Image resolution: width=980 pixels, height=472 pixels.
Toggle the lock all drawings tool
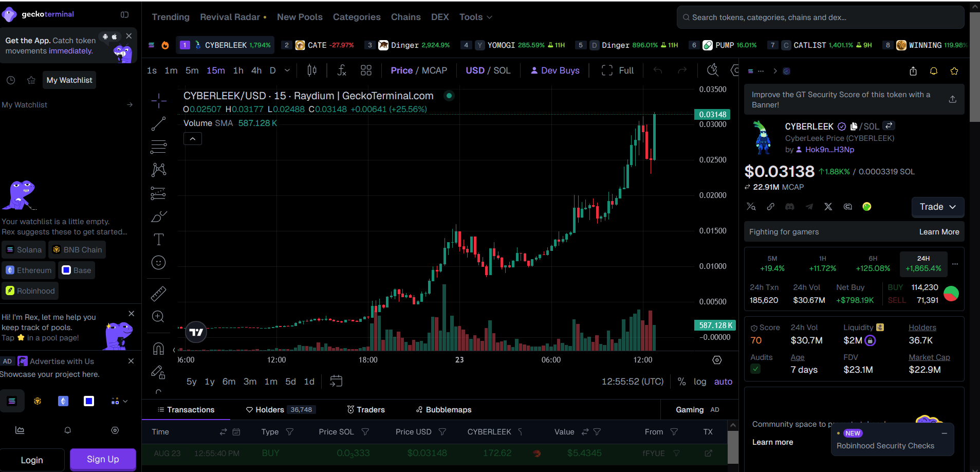(159, 372)
